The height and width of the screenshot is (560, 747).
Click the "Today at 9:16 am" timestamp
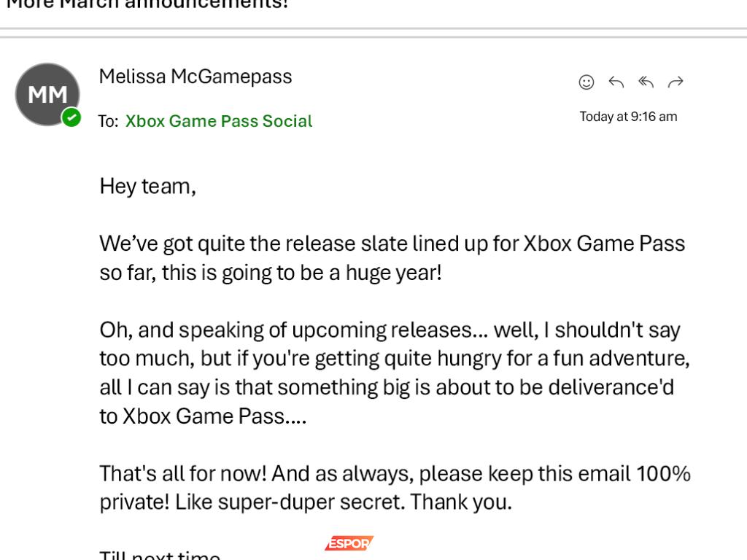pyautogui.click(x=628, y=117)
